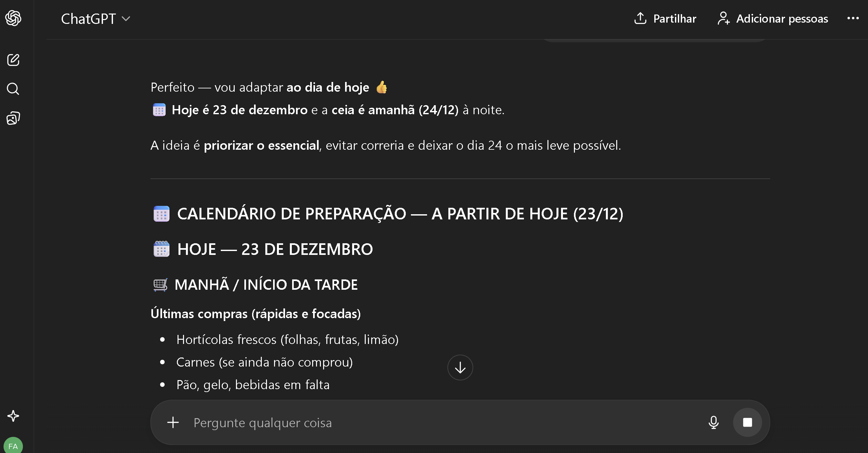Click the 'HOJE — 23 DE DEZEMBRO' heading
868x453 pixels.
click(275, 249)
